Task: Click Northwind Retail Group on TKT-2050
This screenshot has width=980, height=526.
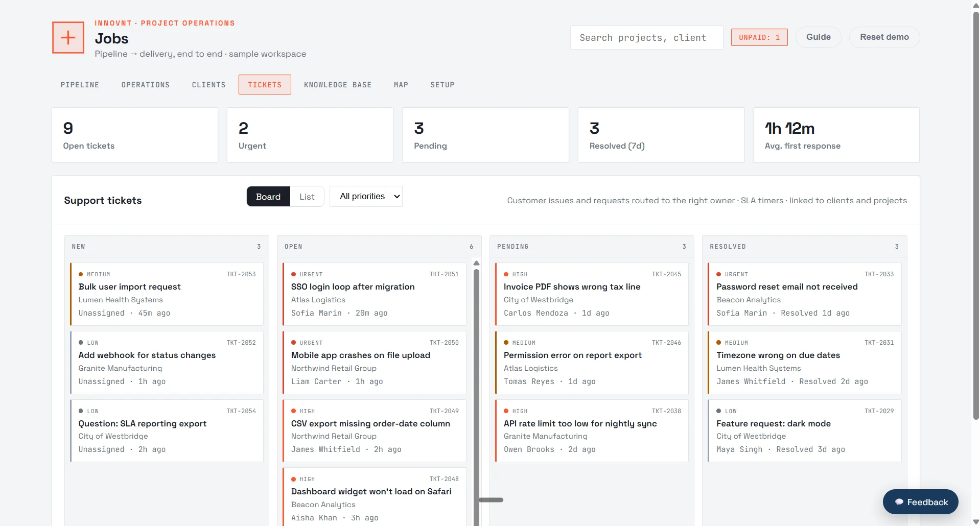Action: (334, 368)
